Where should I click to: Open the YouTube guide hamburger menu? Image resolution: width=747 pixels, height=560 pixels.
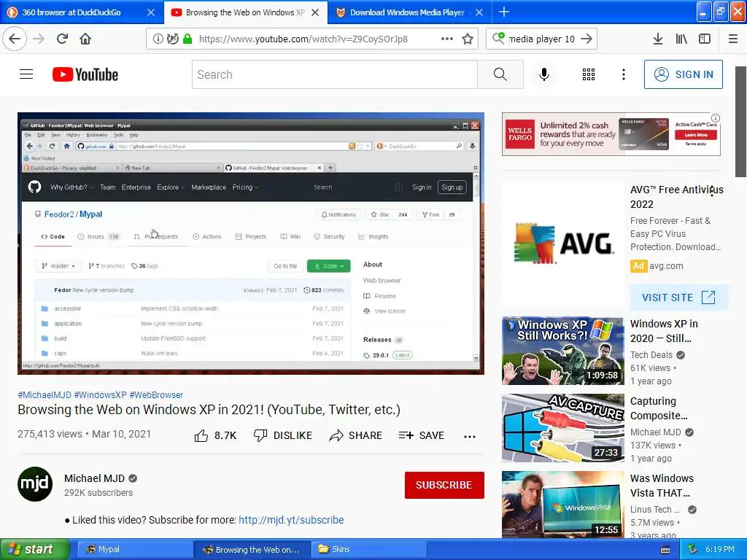coord(26,74)
